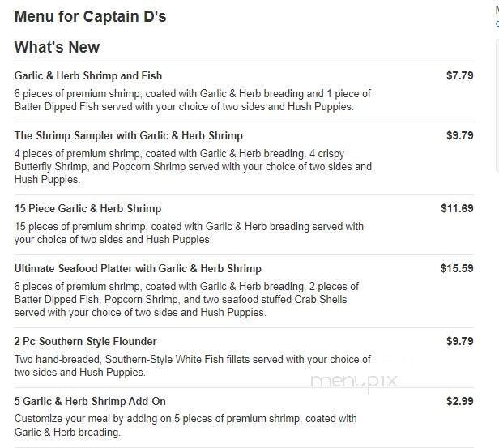Click the Menu for Captain D's heading
The height and width of the screenshot is (448, 499).
coord(91,16)
